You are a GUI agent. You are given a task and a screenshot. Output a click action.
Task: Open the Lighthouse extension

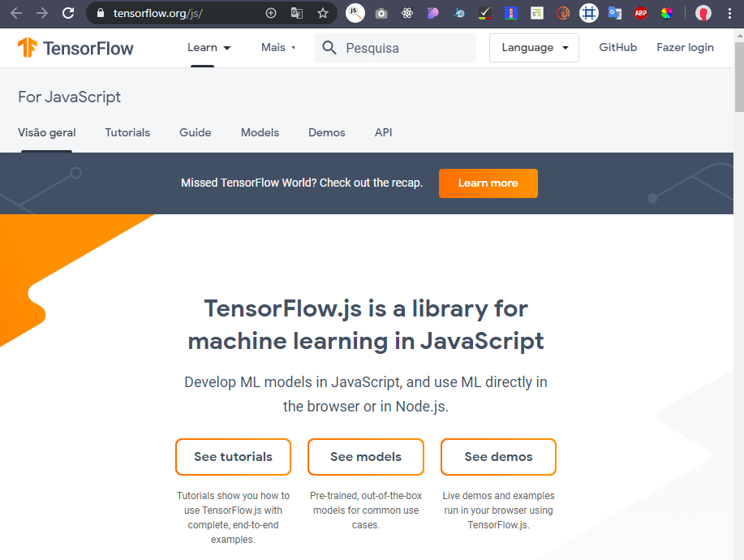(510, 13)
